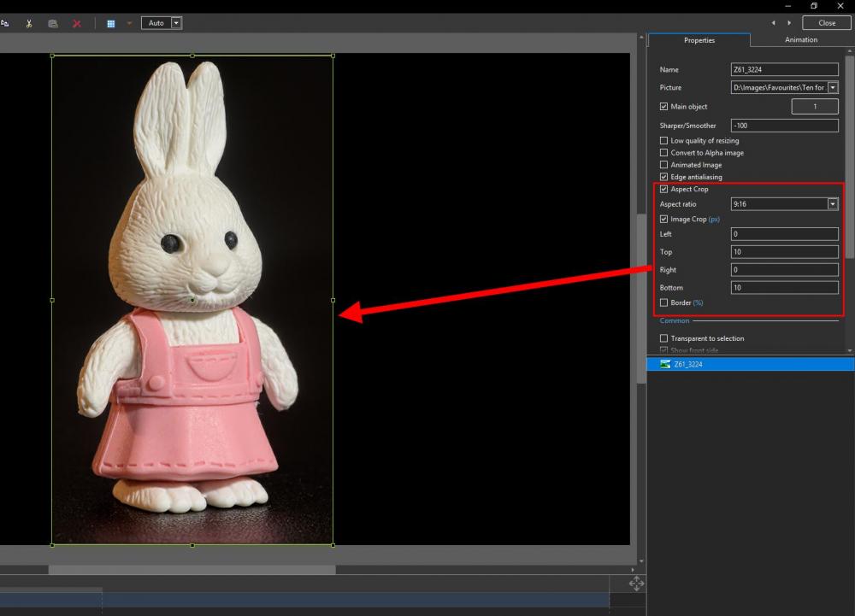The height and width of the screenshot is (616, 855).
Task: Click the bottom-right selection handle of image
Action: click(333, 544)
